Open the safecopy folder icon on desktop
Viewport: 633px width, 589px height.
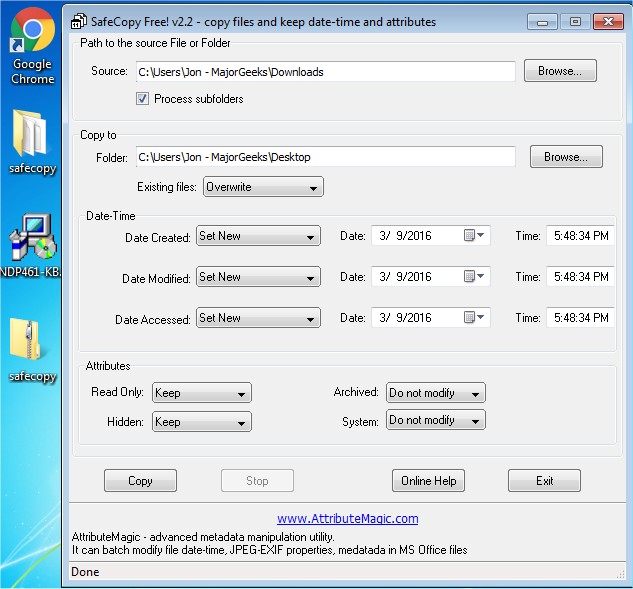32,141
